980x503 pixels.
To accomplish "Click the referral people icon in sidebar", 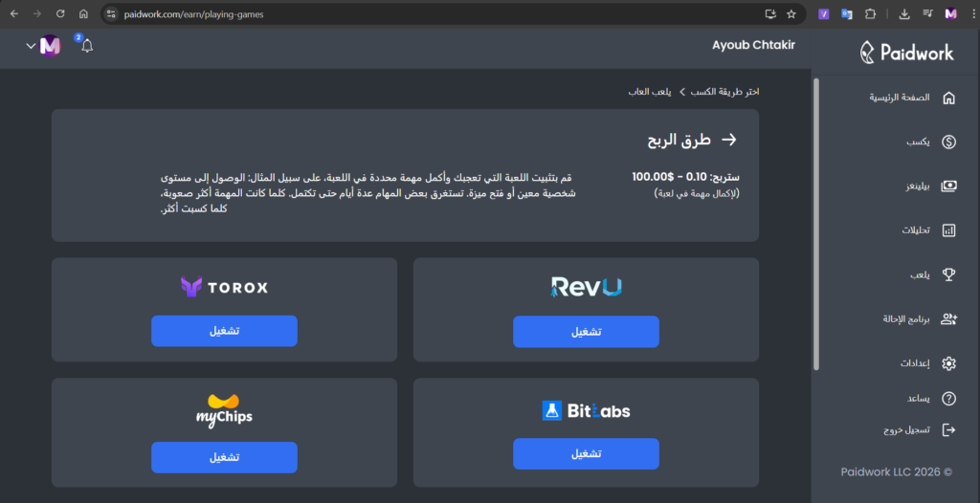I will pyautogui.click(x=948, y=319).
